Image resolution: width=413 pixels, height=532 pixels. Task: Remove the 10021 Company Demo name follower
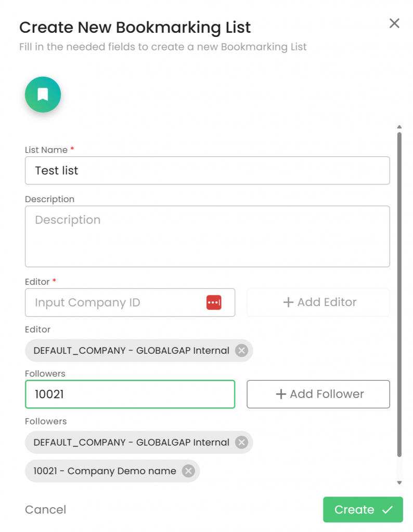188,471
